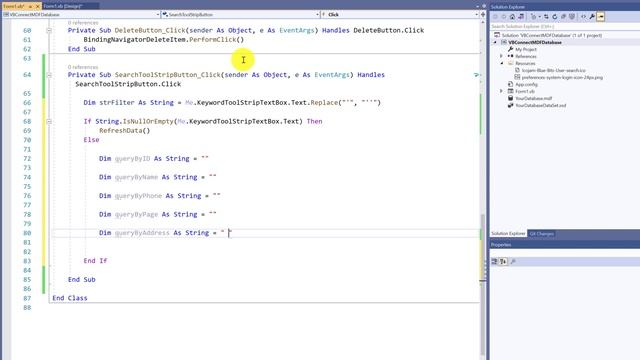Screen dimensions: 640x360
Task: Open the Click event member dropdown
Action: tap(476, 14)
